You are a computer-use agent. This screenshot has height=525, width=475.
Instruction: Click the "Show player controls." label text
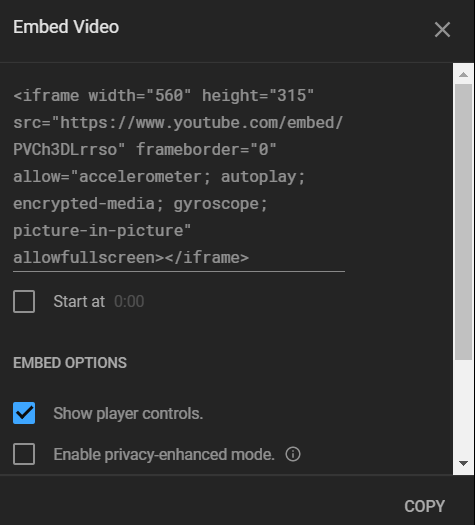(x=128, y=413)
